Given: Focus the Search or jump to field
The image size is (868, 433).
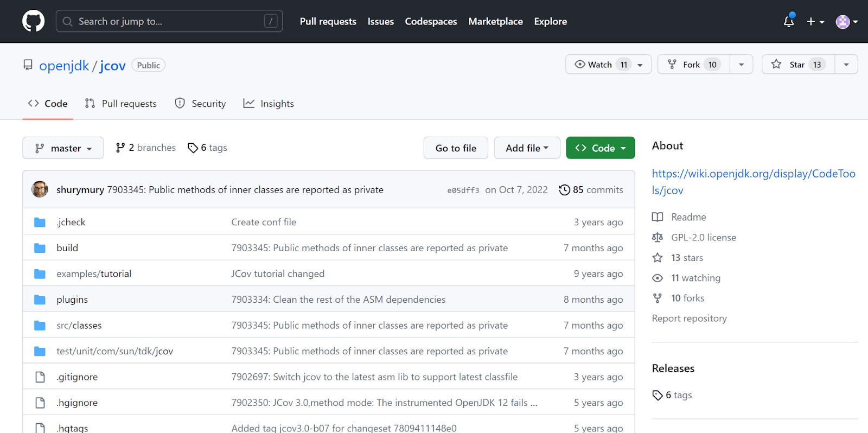Looking at the screenshot, I should pos(169,21).
